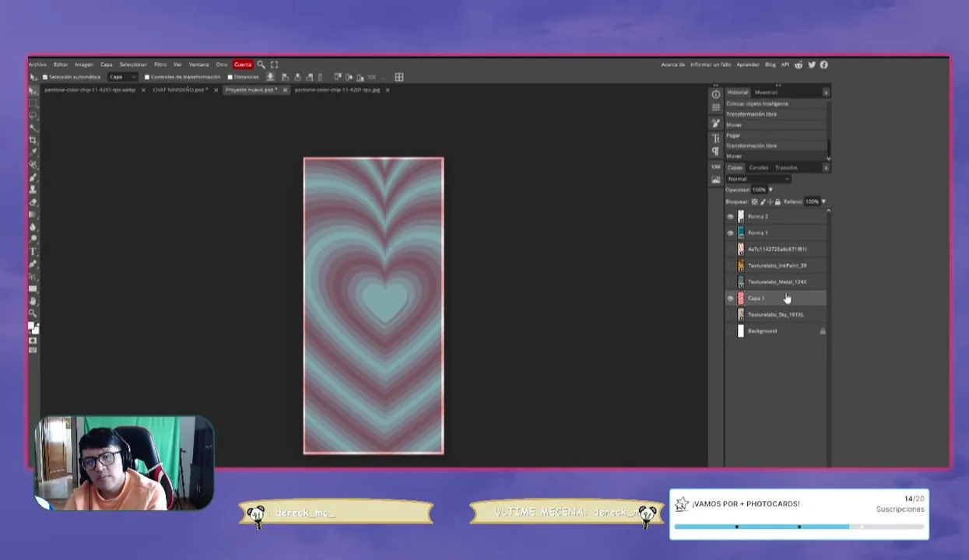
Task: Open the Brush panel icon in side strip
Action: coord(716,124)
